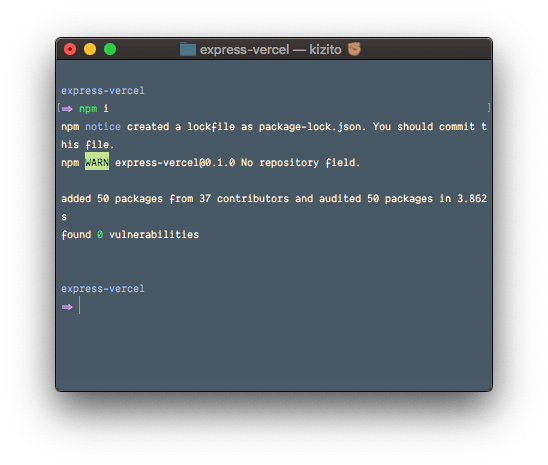
Task: Click the purple arrow on the last prompt
Action: pos(67,307)
